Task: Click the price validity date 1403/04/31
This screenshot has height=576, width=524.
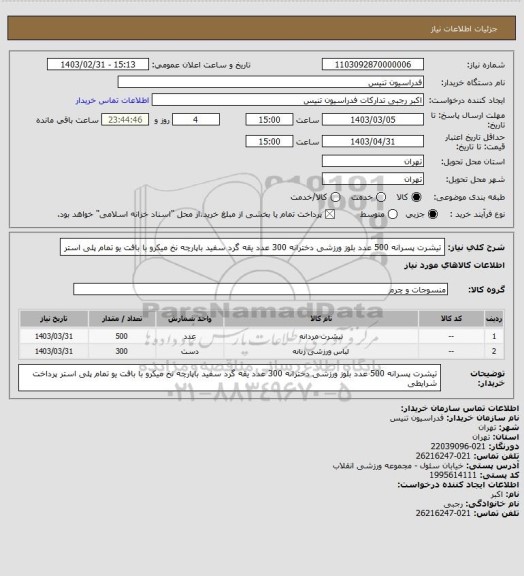Action: [x=373, y=141]
